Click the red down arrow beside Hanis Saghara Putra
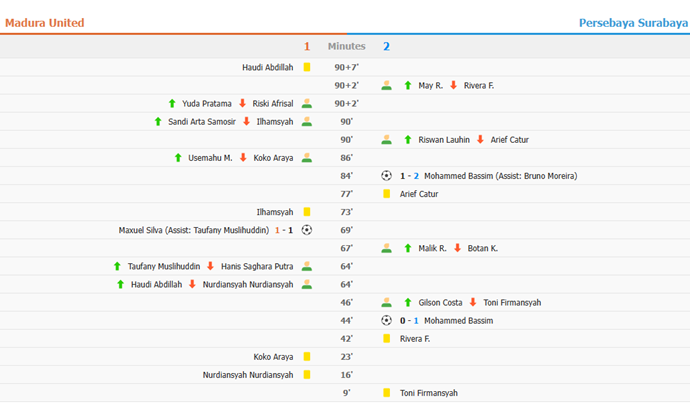The height and width of the screenshot is (404, 690). click(x=210, y=266)
